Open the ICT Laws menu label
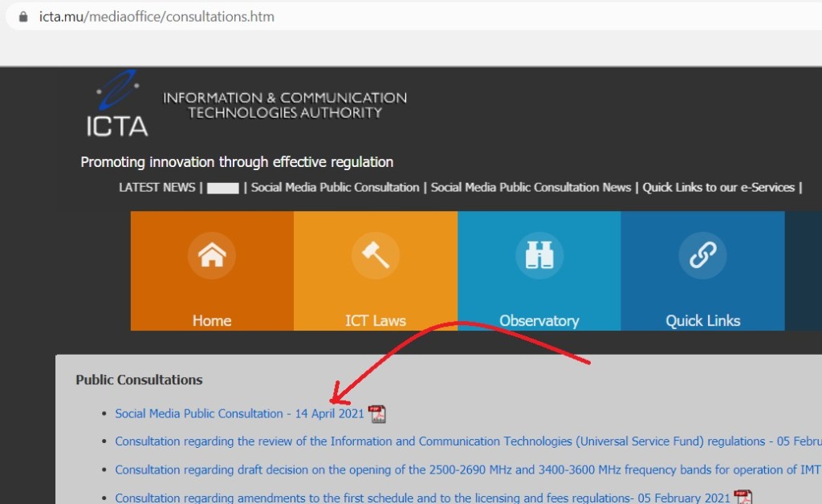Screen dimensions: 822x504 [x=375, y=320]
